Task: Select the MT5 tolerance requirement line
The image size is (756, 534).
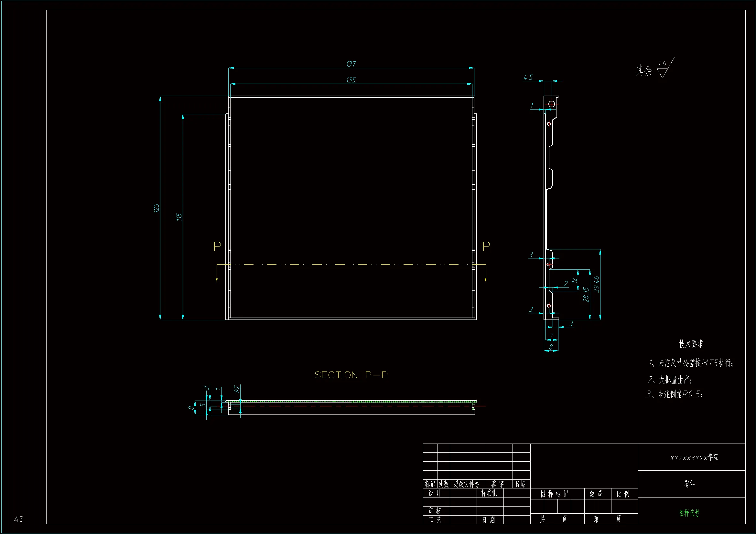Action: pos(690,363)
